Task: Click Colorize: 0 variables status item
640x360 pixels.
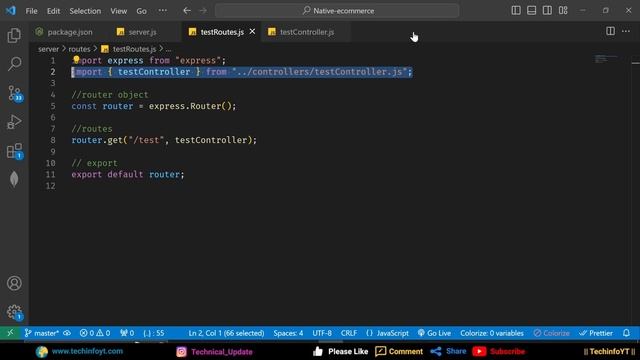Action: [492, 333]
